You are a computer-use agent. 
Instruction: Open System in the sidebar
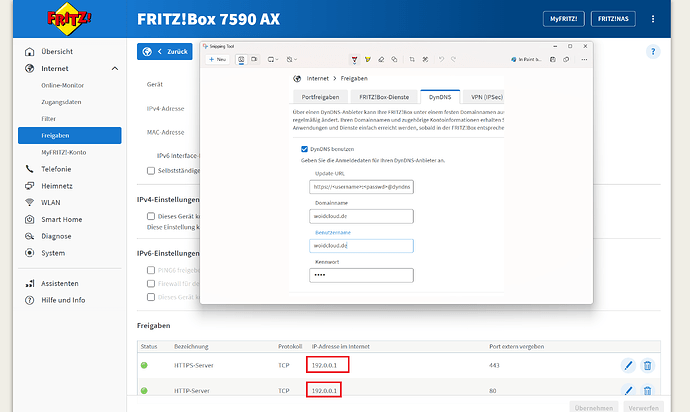click(x=53, y=253)
